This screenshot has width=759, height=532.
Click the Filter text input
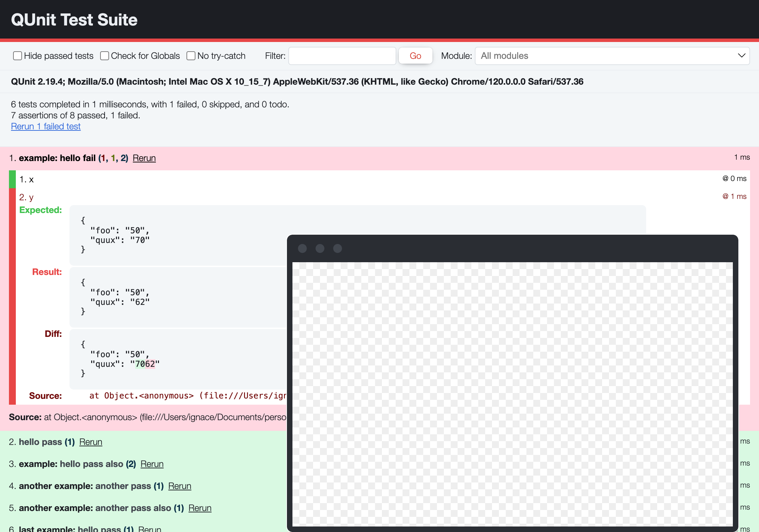point(342,56)
